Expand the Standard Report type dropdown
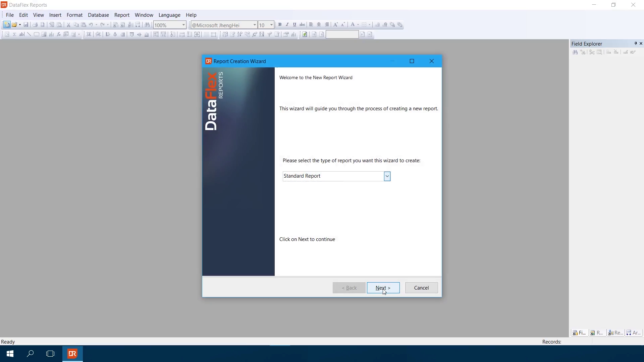This screenshot has height=362, width=644. click(387, 176)
